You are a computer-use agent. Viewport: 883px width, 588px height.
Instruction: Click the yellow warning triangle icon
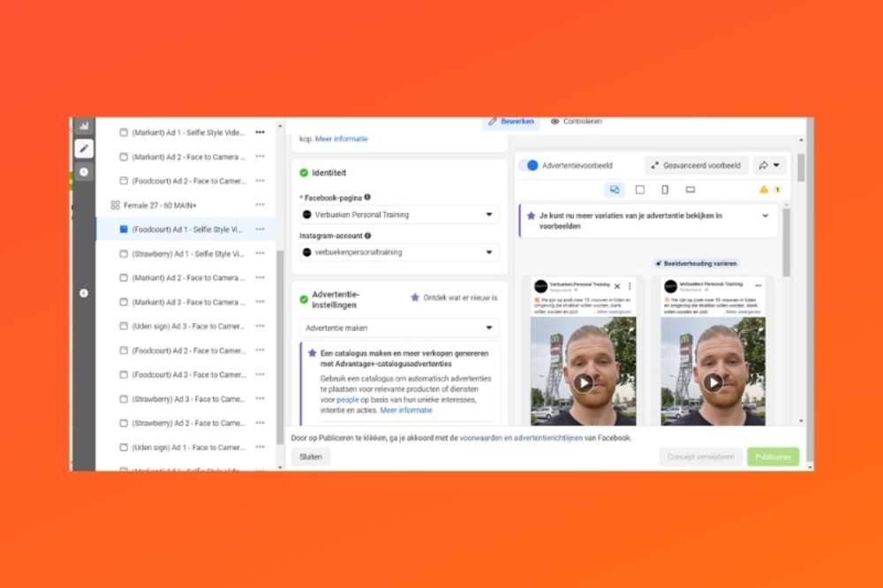(764, 189)
